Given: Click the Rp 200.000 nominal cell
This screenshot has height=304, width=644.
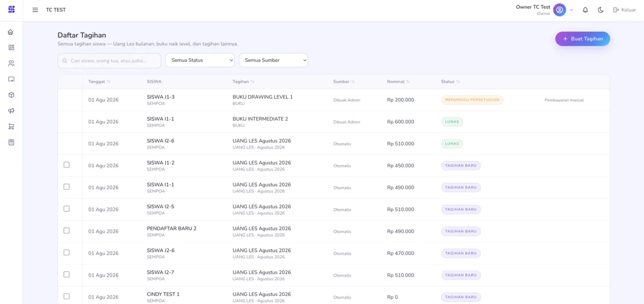Looking at the screenshot, I should [400, 100].
